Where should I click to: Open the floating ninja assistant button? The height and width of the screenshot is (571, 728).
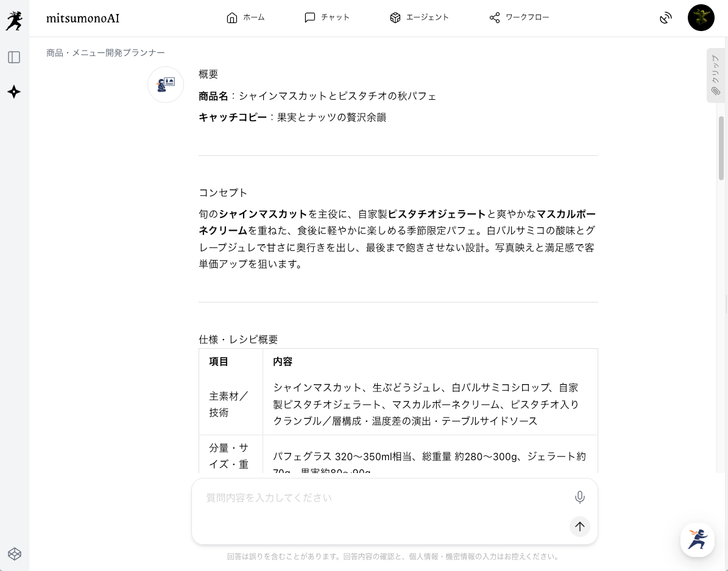(x=697, y=539)
